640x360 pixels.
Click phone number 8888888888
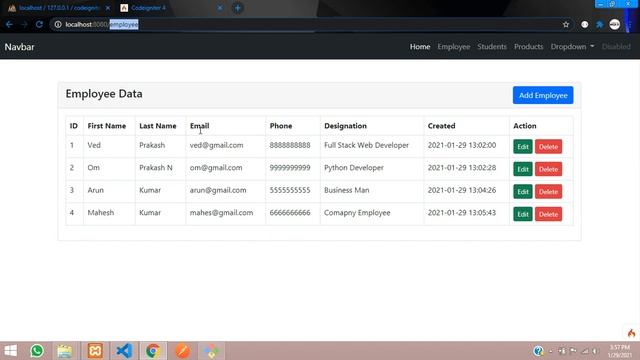pos(290,145)
